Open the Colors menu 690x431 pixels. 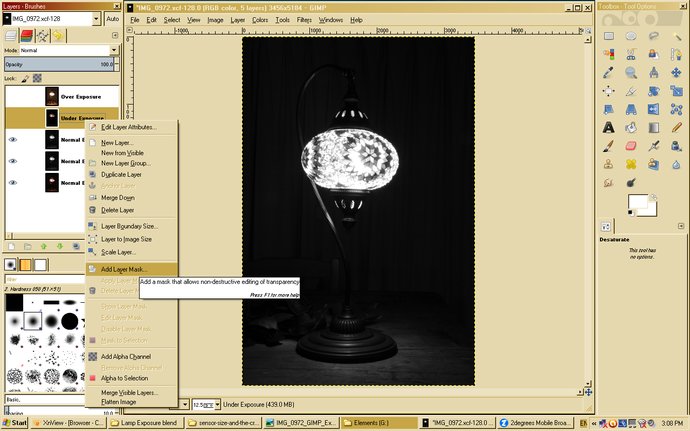[260, 20]
